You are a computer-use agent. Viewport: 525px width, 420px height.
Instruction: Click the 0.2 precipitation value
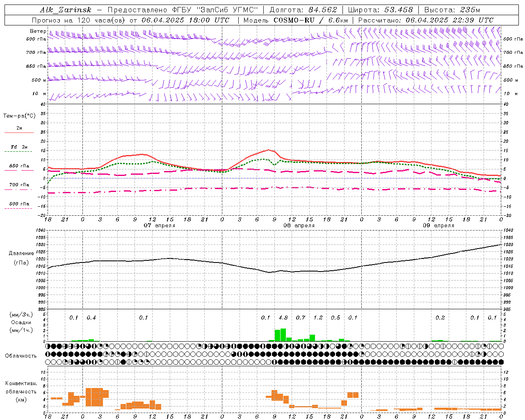[x=440, y=318]
